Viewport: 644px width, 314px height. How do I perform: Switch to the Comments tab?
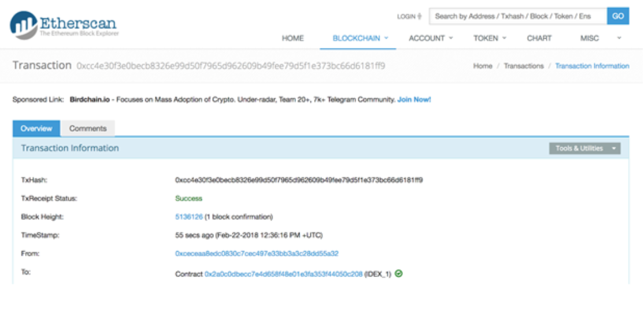click(x=88, y=129)
